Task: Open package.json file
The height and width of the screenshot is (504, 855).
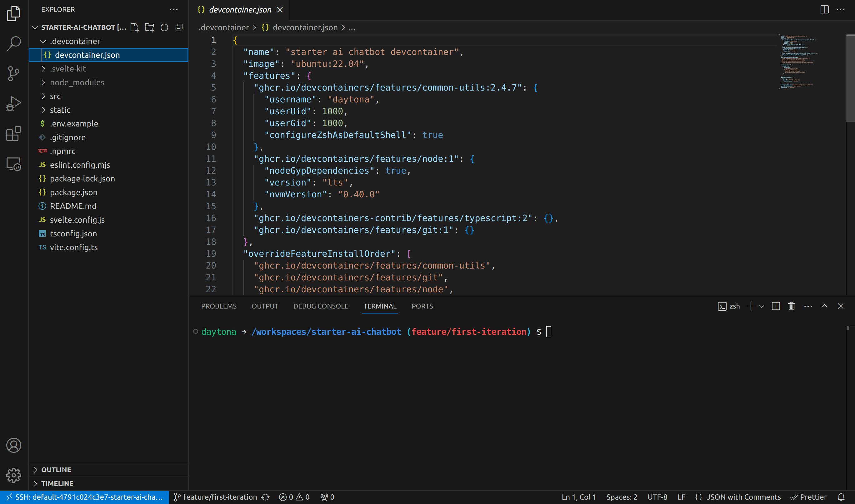Action: tap(108, 192)
